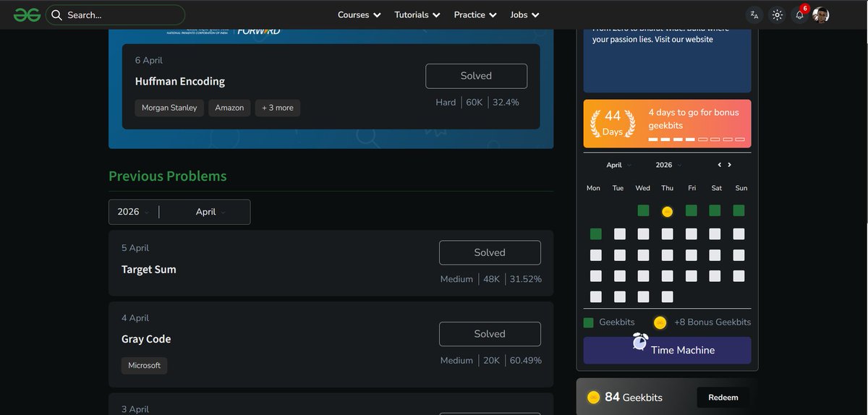
Task: Click the Solved button for Gray Code
Action: tap(490, 334)
